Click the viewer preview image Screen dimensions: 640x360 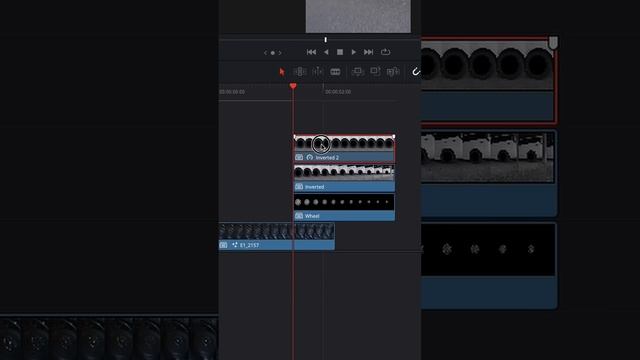358,16
